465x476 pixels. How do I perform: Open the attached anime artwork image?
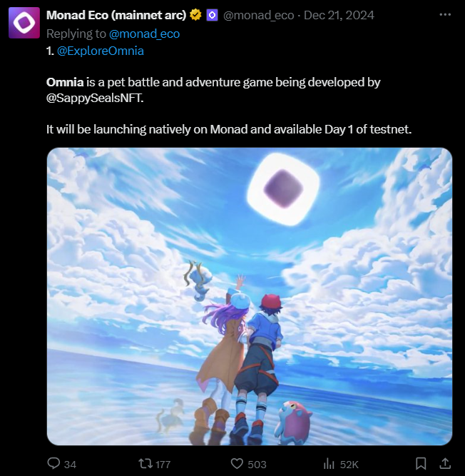tap(250, 297)
